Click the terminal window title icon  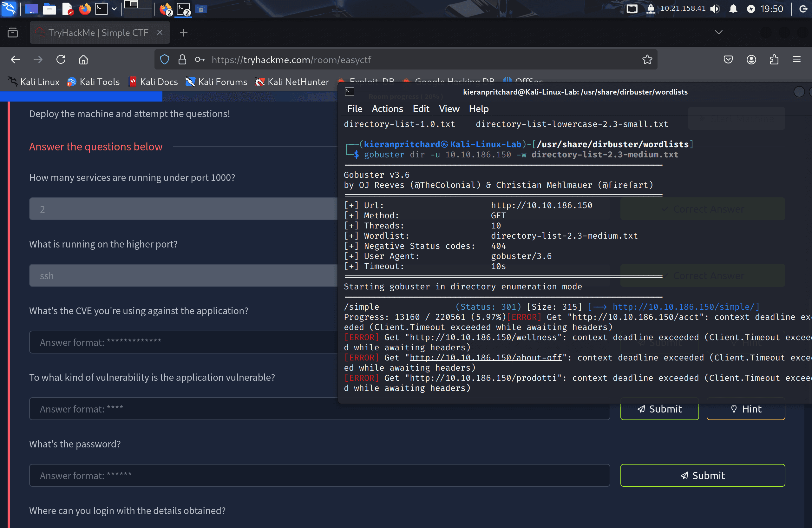pyautogui.click(x=350, y=92)
